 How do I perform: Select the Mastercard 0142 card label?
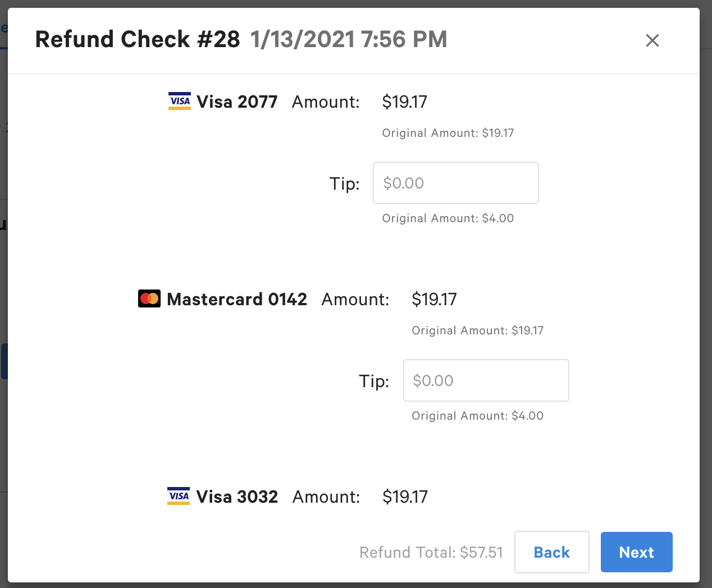point(237,299)
